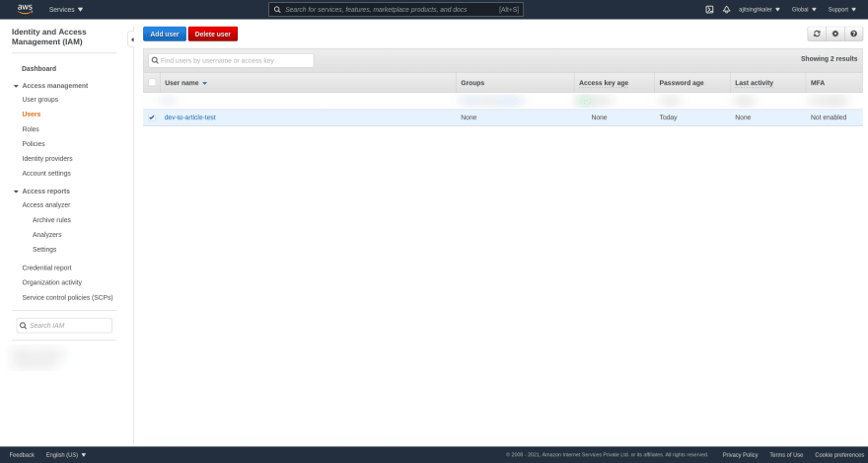
Task: Open the CloudShell terminal icon
Action: coord(709,10)
